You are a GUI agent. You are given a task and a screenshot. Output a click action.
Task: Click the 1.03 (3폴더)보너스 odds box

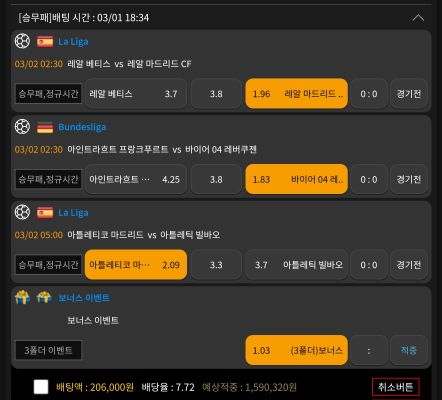[x=297, y=350]
